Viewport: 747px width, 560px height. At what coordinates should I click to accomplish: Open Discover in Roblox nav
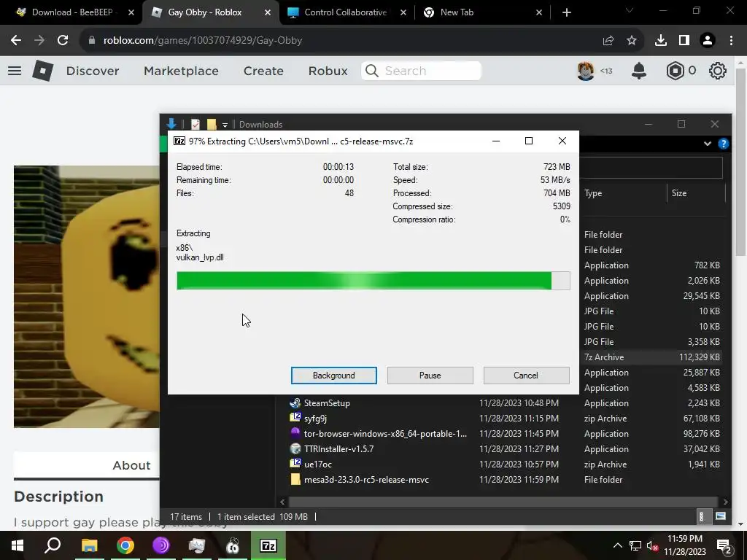coord(93,71)
